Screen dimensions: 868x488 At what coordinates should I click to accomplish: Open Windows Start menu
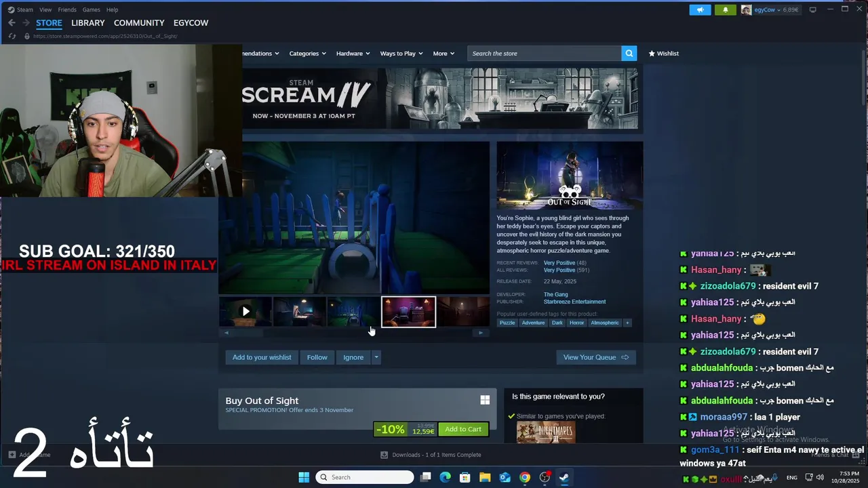pyautogui.click(x=304, y=477)
